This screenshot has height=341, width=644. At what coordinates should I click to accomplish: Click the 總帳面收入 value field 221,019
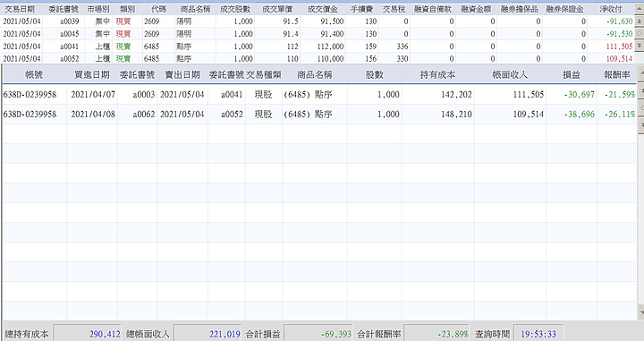coord(208,334)
